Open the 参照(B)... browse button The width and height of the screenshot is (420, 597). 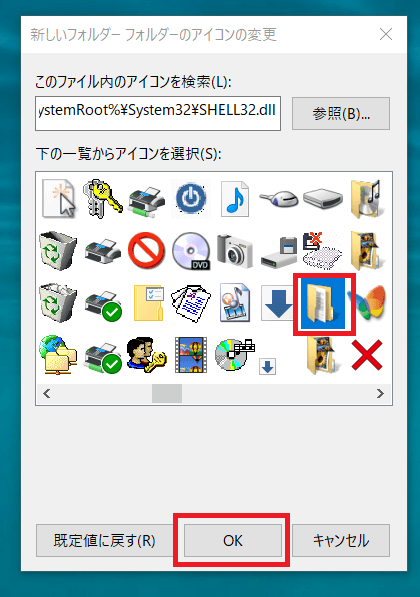(x=341, y=113)
